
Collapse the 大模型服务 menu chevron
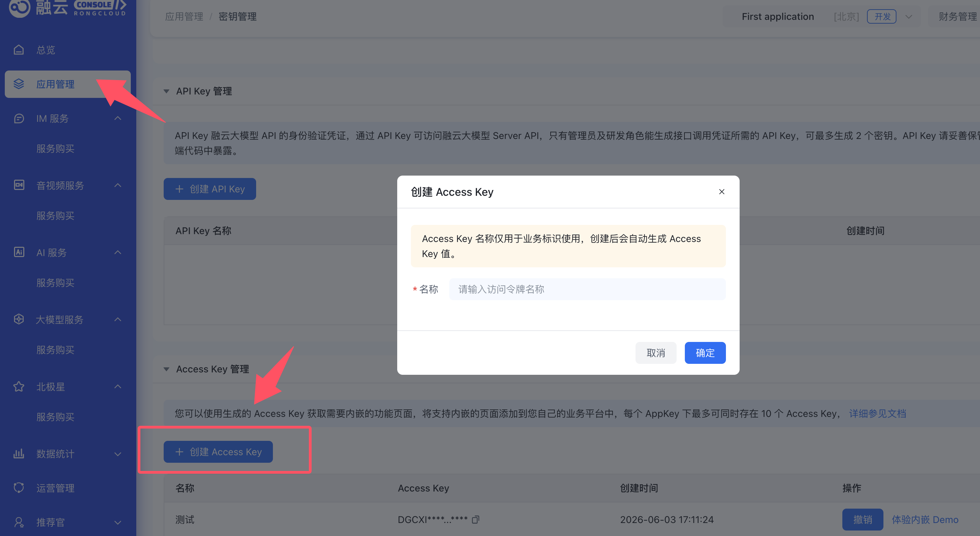pos(118,319)
